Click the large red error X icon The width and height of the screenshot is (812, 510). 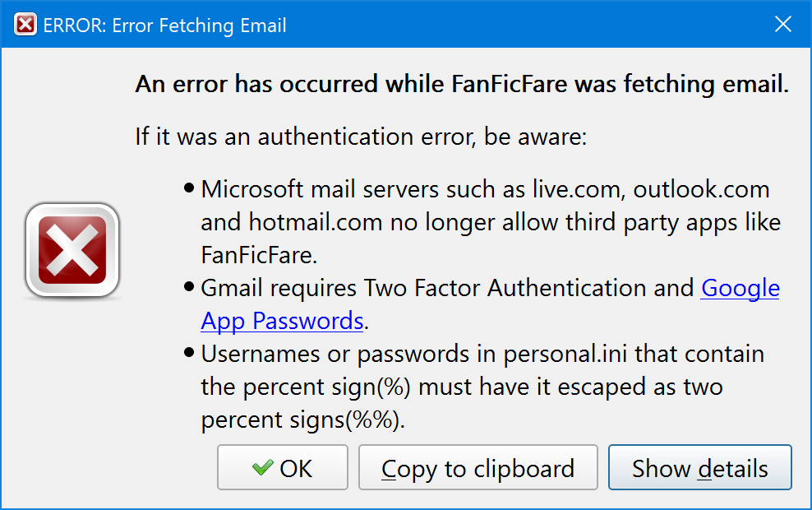point(73,250)
